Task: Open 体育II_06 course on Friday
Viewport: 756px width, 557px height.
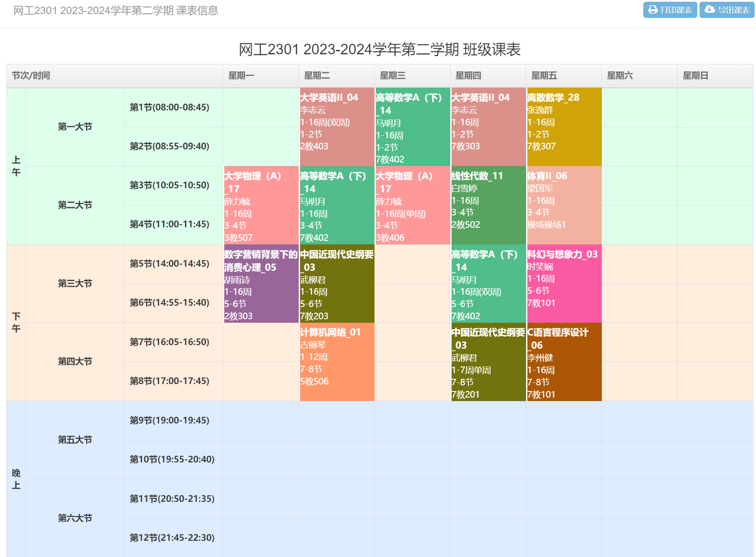Action: pyautogui.click(x=564, y=205)
